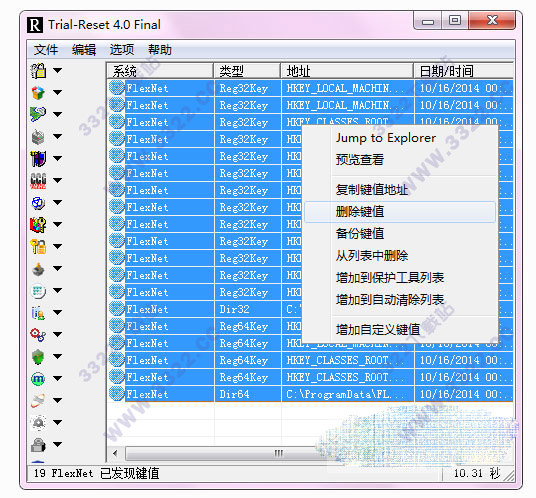
Task: Open the 编辑 menu
Action: (84, 50)
